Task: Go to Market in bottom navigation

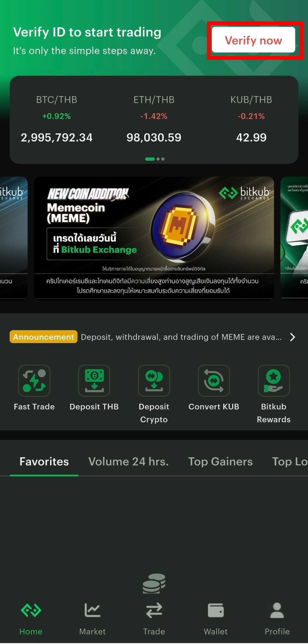Action: [x=92, y=619]
